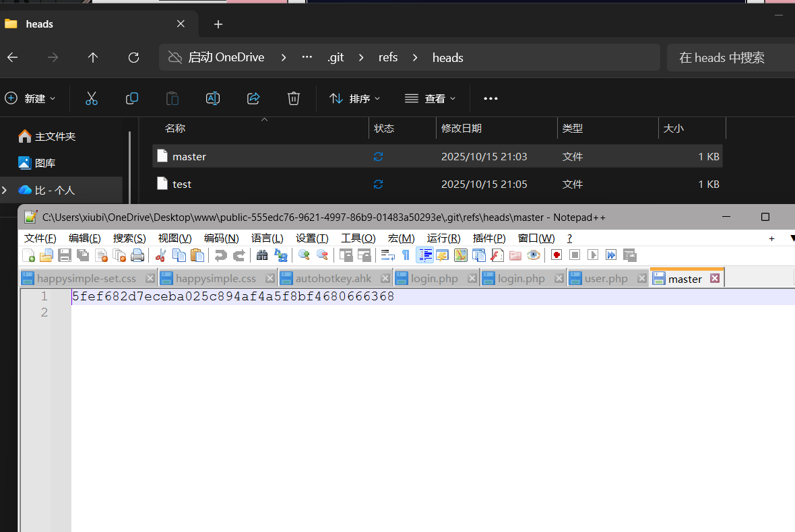Click the scissors Cut icon in Explorer toolbar
Screen dimensions: 795x532
point(92,98)
